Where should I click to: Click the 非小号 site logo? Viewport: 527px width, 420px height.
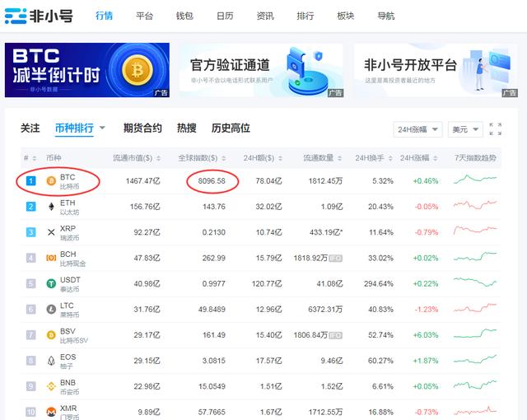click(x=39, y=16)
